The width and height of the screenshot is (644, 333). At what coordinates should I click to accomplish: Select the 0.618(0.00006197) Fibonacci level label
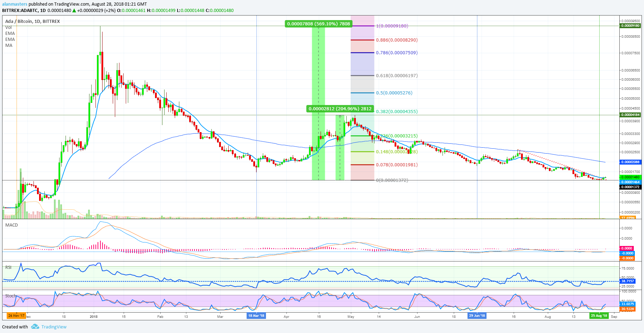[x=397, y=75]
